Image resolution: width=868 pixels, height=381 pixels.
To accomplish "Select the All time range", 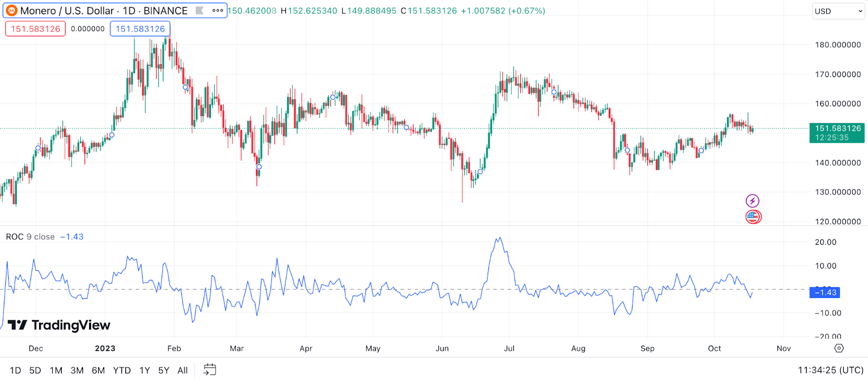I will tap(183, 370).
